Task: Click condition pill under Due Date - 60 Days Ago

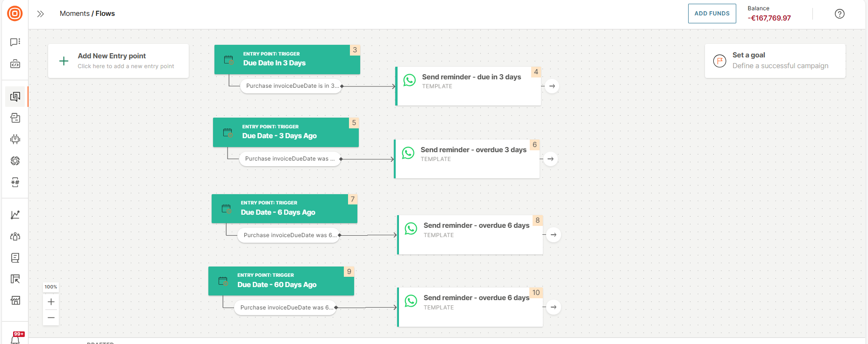Action: pyautogui.click(x=285, y=308)
